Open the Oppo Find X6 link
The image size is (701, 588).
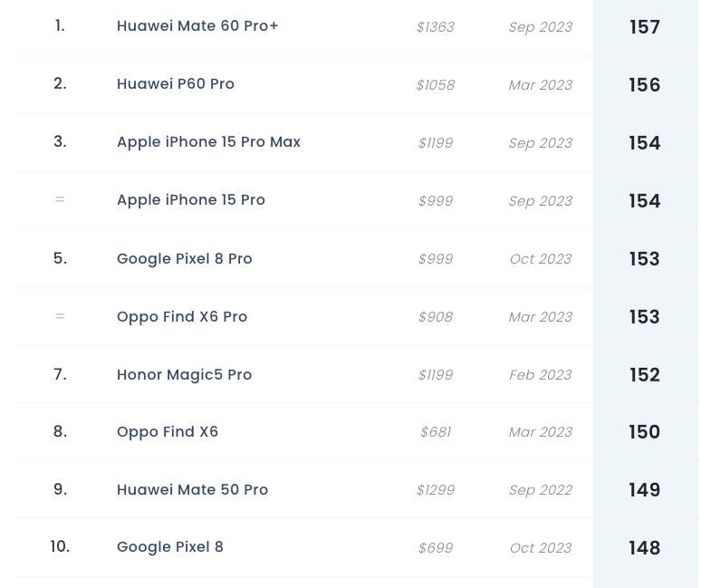click(x=168, y=432)
